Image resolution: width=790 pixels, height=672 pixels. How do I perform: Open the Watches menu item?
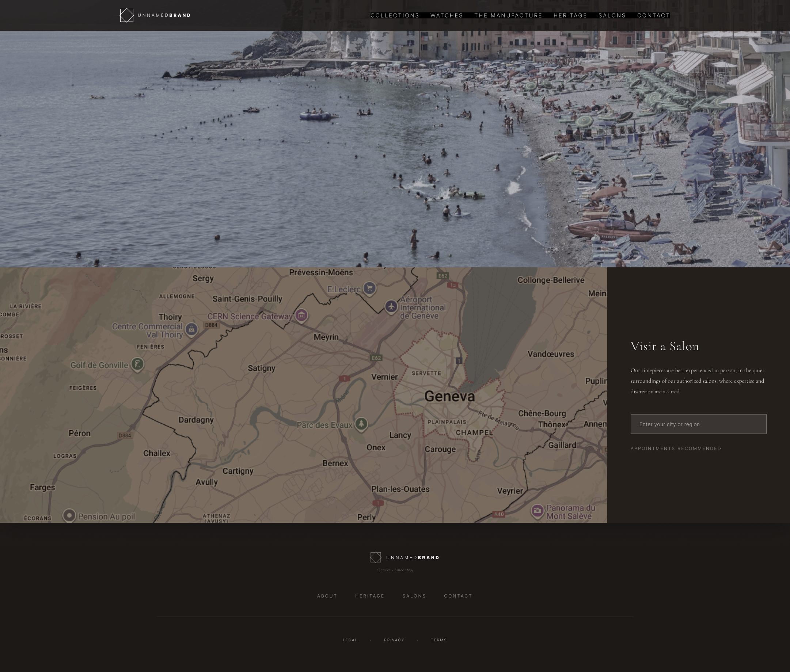tap(447, 16)
